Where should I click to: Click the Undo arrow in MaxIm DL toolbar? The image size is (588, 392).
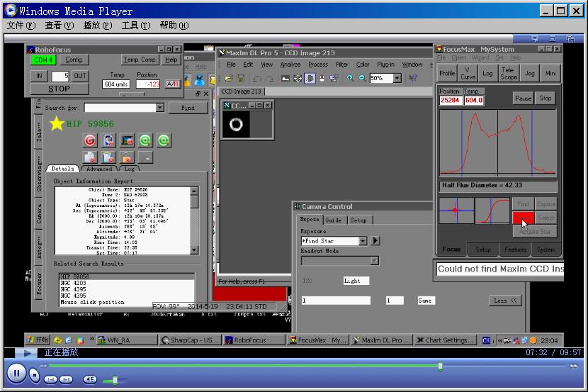click(x=257, y=79)
